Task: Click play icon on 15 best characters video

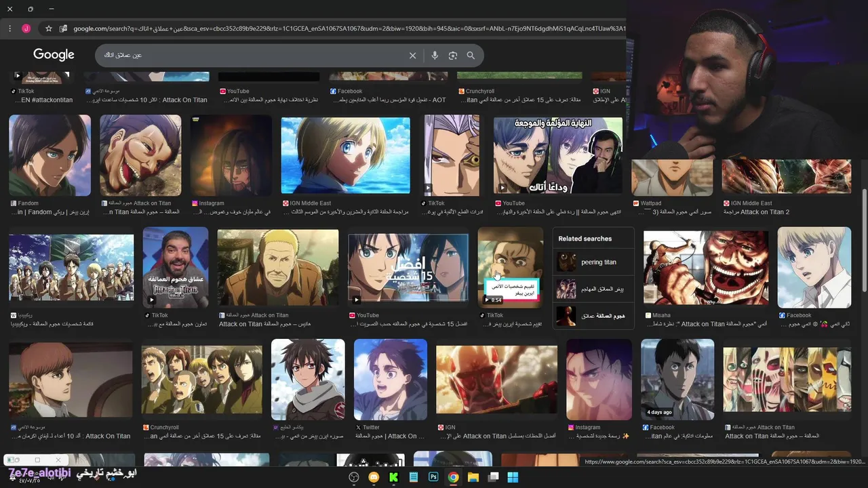Action: 356,300
